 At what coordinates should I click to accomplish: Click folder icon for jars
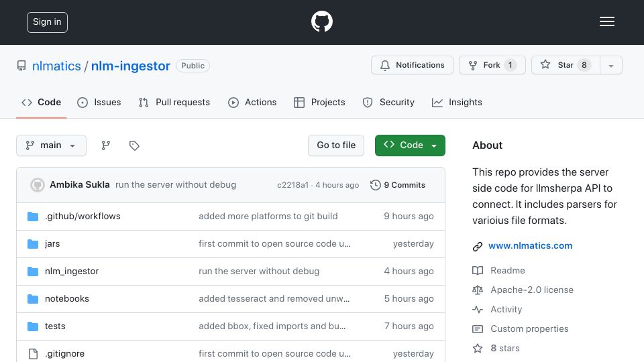[33, 244]
